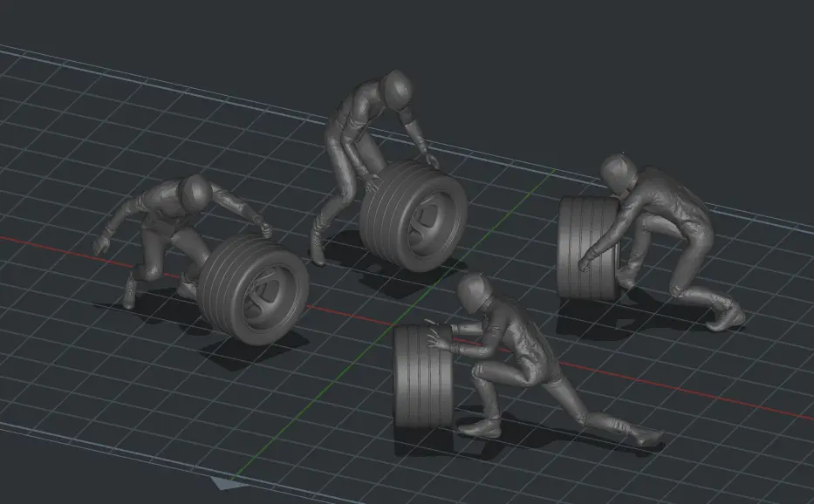Select the tire beside the crouching figure
The width and height of the screenshot is (814, 504).
tap(253, 289)
